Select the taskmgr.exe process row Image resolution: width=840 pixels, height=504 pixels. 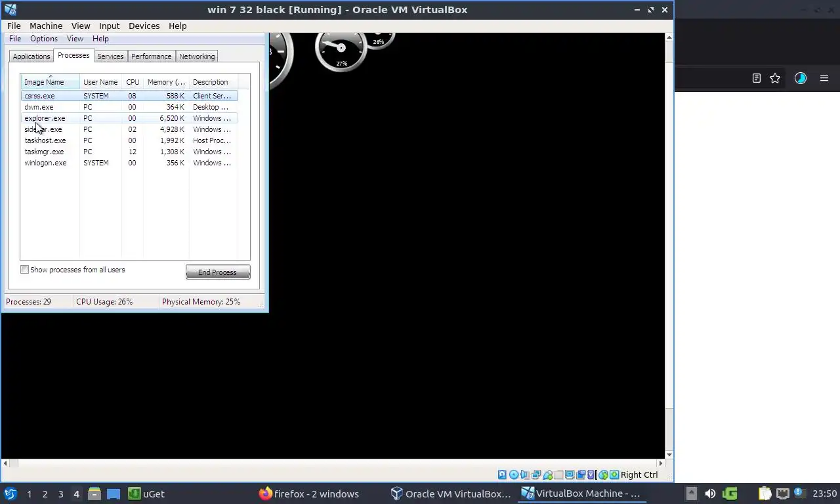[x=129, y=152]
